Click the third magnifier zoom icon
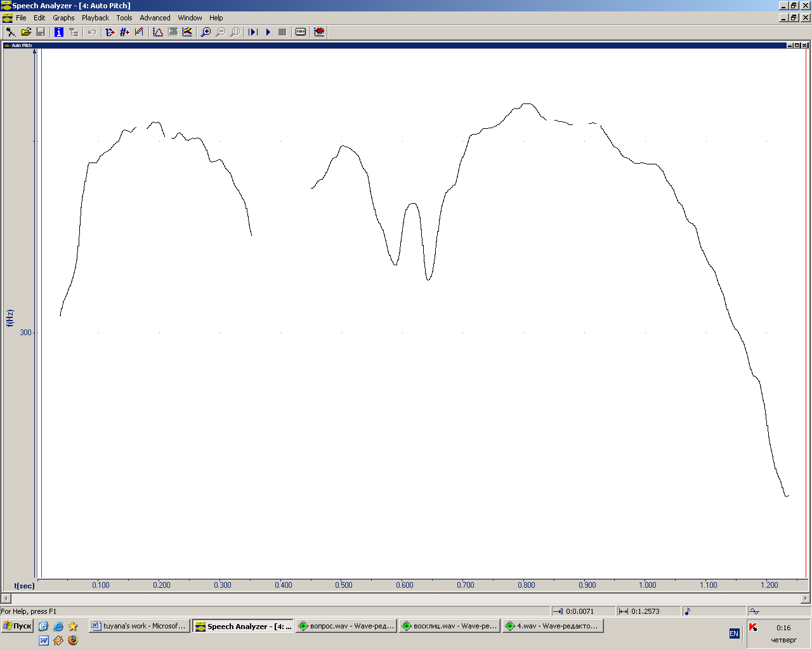This screenshot has height=650, width=812. [235, 32]
